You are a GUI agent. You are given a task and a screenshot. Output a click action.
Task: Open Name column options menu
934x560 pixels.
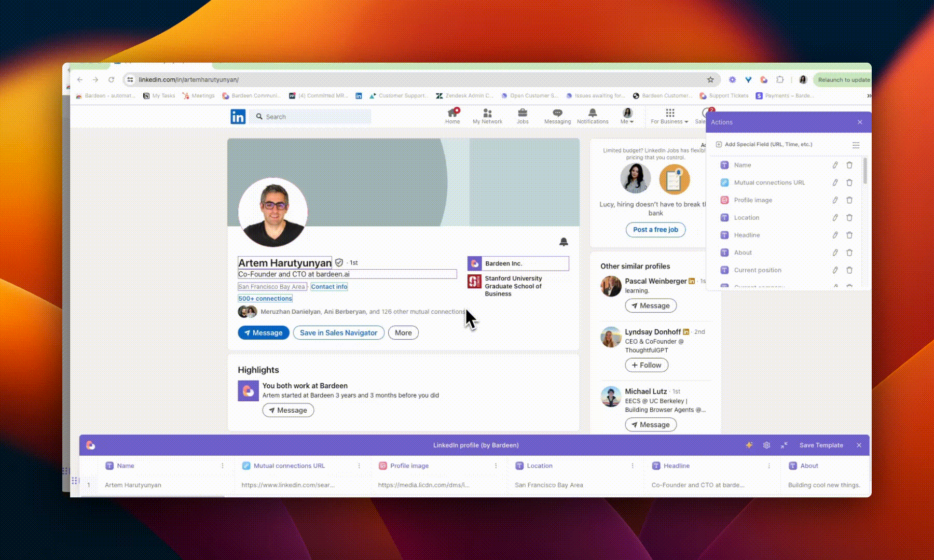(x=223, y=466)
